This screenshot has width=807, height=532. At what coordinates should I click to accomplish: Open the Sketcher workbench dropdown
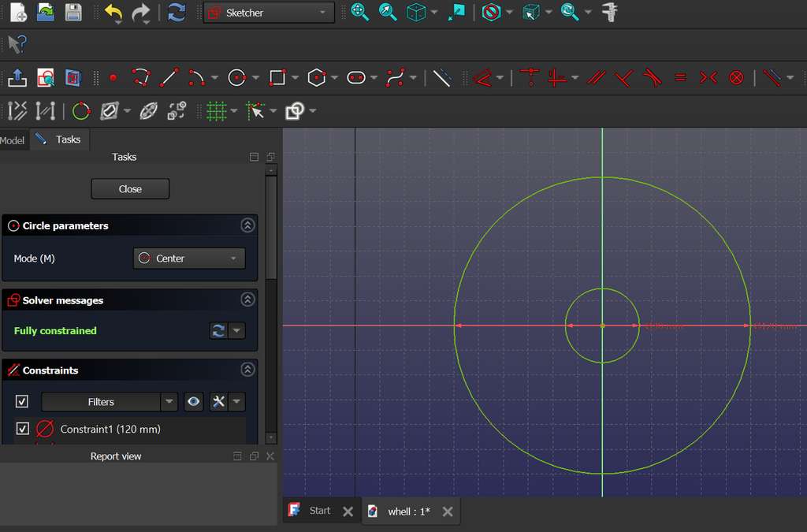(x=269, y=13)
